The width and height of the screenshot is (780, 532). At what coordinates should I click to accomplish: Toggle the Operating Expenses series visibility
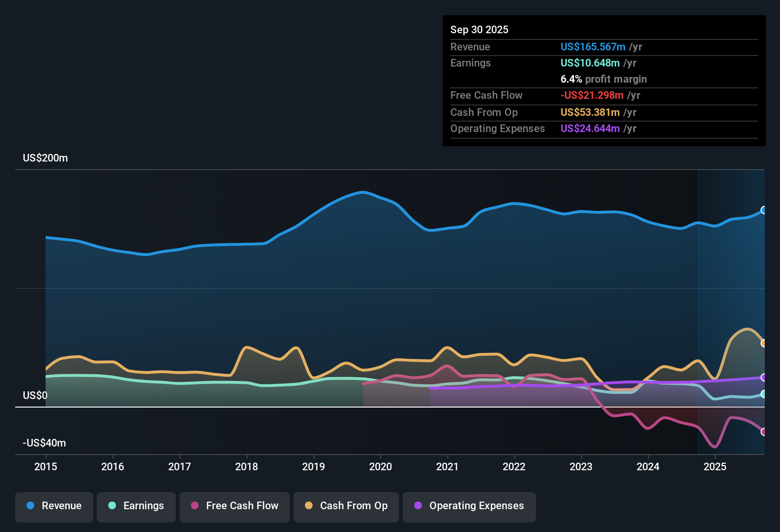coord(469,506)
